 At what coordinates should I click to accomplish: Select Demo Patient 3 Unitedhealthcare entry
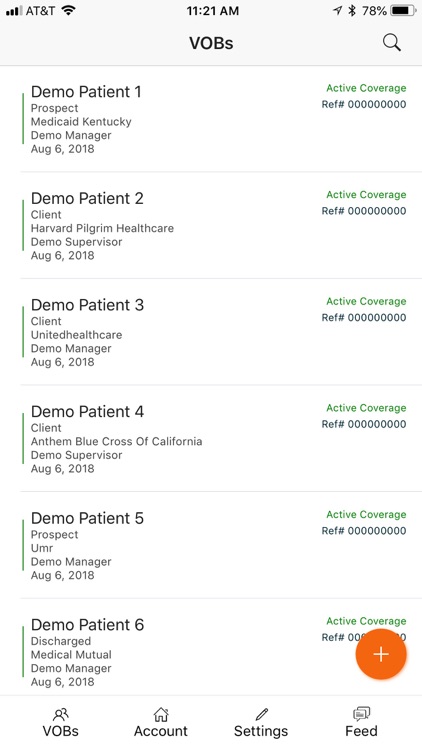221,332
